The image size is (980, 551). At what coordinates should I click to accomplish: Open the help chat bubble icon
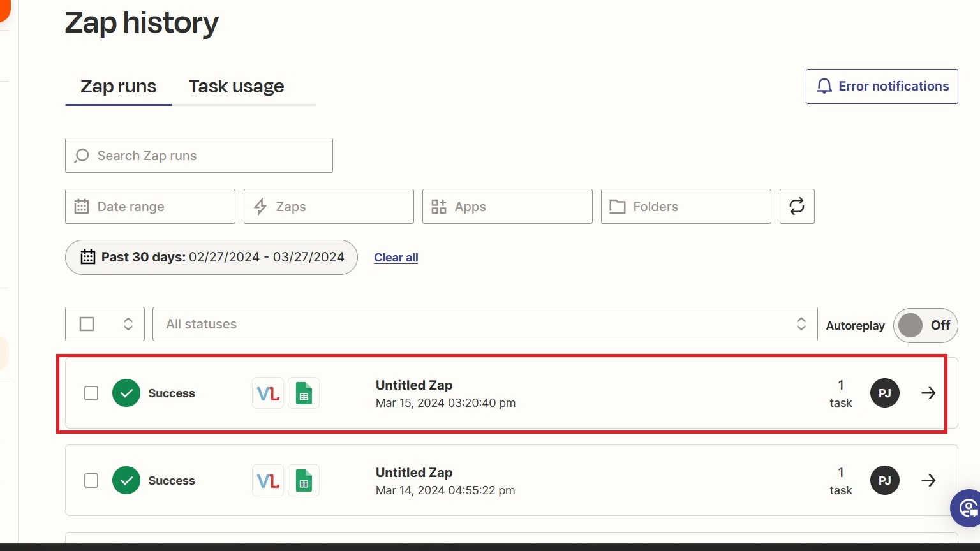click(x=967, y=508)
